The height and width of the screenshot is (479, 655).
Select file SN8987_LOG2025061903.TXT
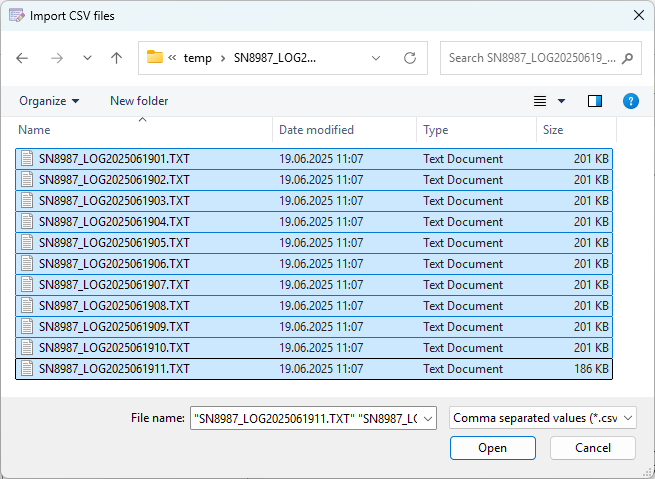pos(314,201)
